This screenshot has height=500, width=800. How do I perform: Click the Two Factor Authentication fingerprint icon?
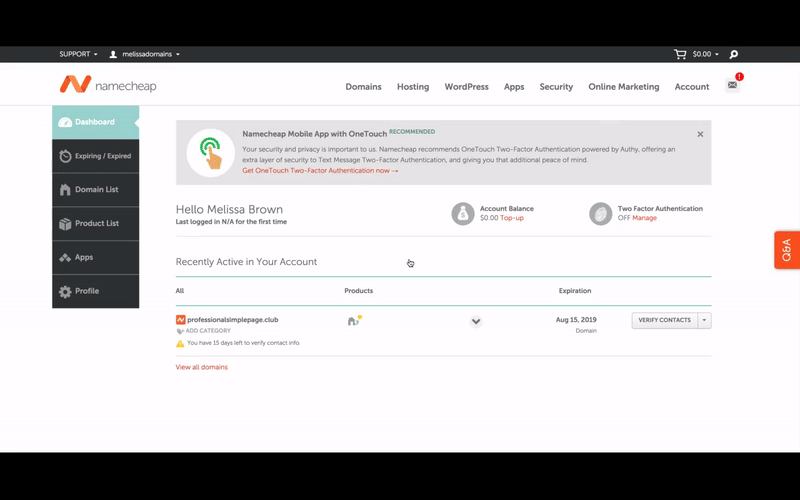600,213
